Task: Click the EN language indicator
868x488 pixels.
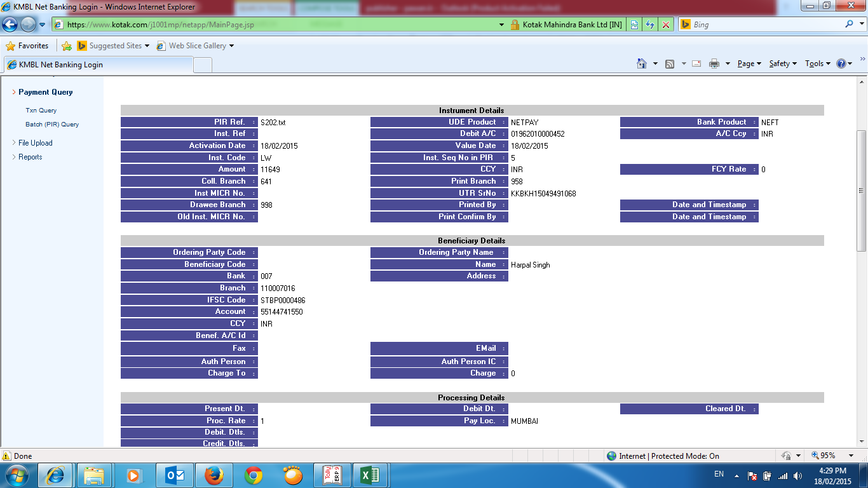Action: pyautogui.click(x=719, y=474)
